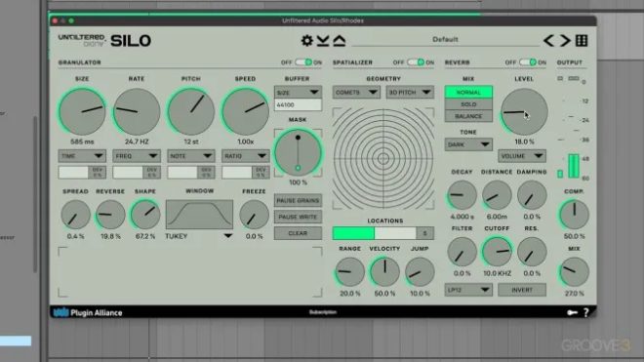Select Solo reverb mix mode
Image resolution: width=644 pixels, height=362 pixels.
pyautogui.click(x=468, y=104)
